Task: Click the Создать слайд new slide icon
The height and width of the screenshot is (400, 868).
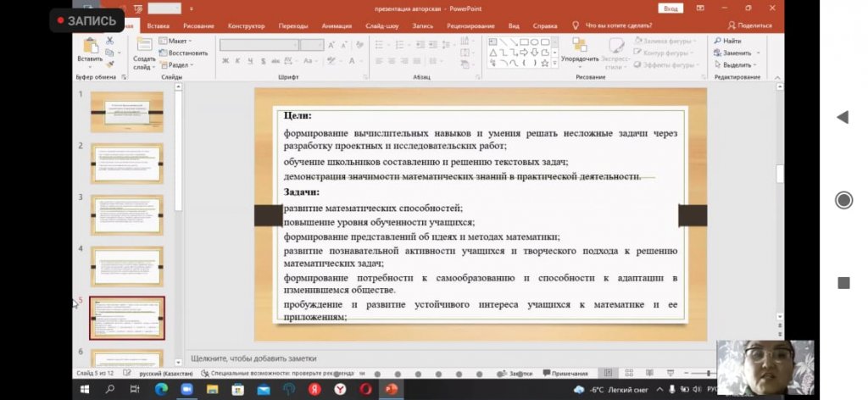Action: (x=144, y=45)
